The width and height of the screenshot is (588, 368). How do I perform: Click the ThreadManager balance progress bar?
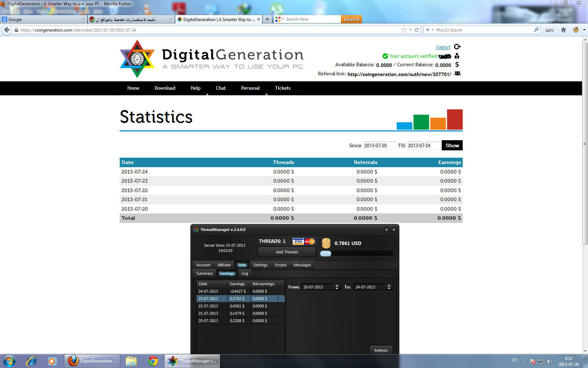coord(357,253)
